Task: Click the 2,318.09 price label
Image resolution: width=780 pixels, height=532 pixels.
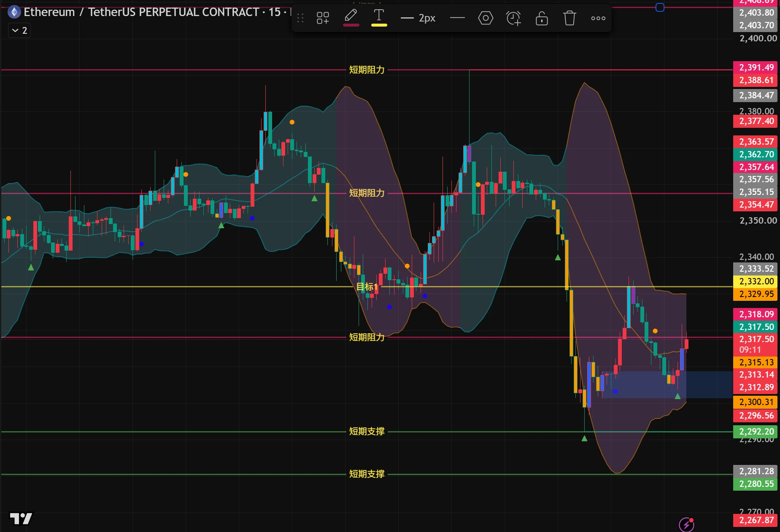Action: pos(756,314)
